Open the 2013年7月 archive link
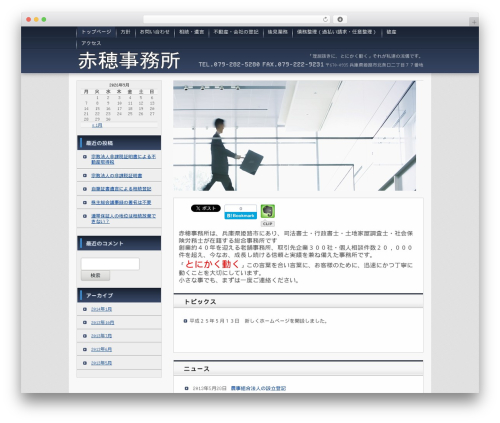 101,336
